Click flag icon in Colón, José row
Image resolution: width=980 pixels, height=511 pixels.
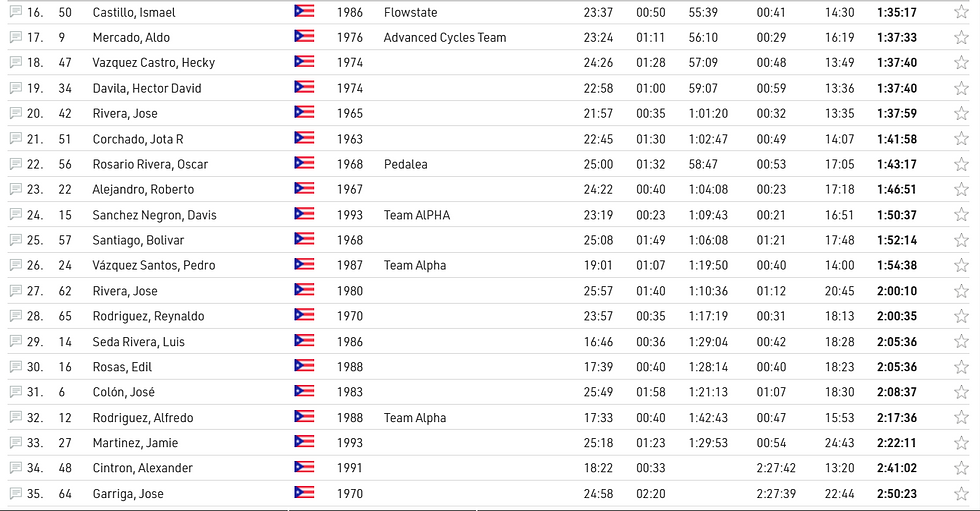point(304,392)
